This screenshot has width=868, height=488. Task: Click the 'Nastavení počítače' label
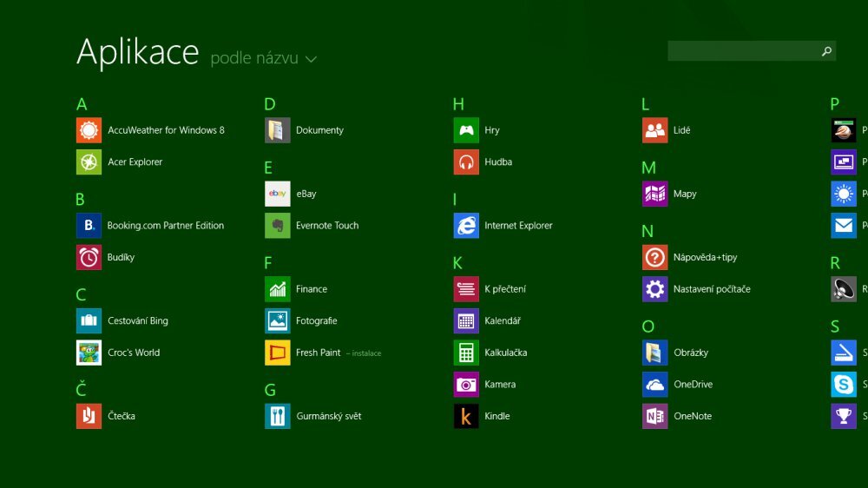tap(712, 289)
